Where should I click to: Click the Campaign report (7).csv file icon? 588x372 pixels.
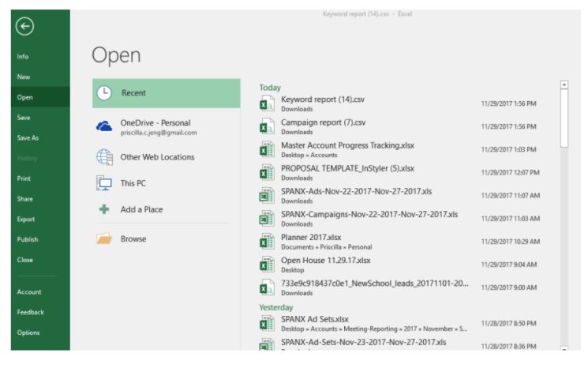267,126
